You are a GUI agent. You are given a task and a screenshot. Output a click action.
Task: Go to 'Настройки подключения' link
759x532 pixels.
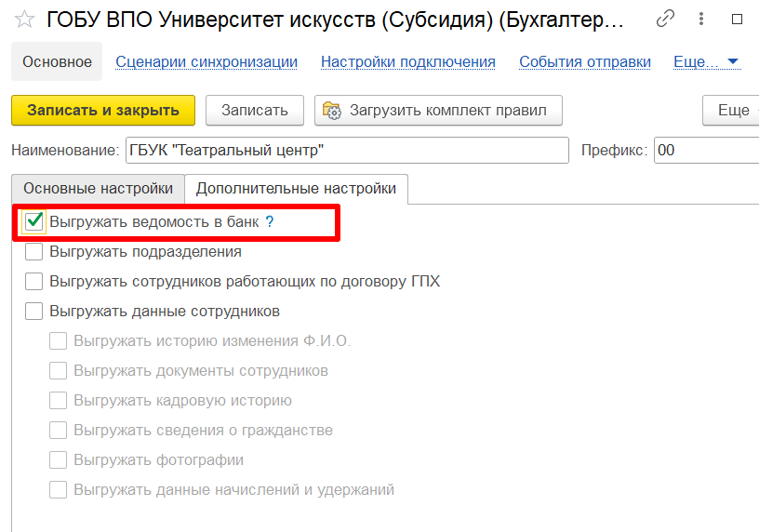click(x=407, y=62)
